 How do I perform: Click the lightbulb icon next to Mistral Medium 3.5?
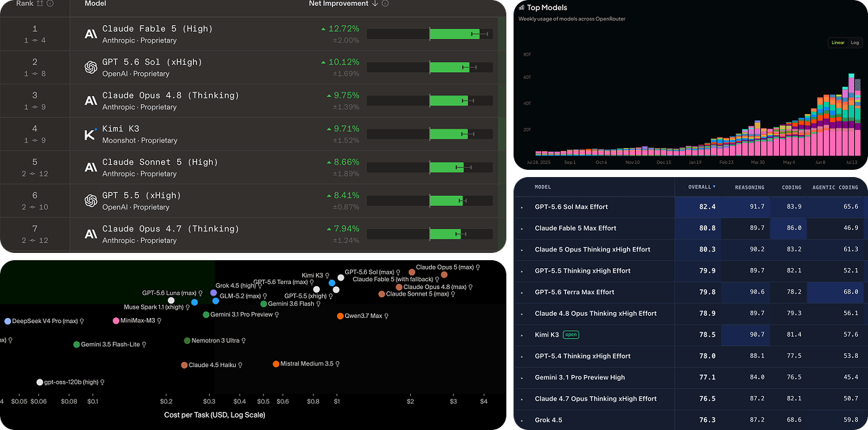pyautogui.click(x=337, y=364)
